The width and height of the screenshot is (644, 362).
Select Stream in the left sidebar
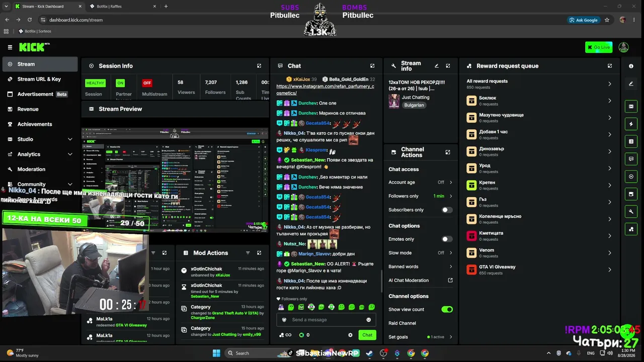[40, 64]
